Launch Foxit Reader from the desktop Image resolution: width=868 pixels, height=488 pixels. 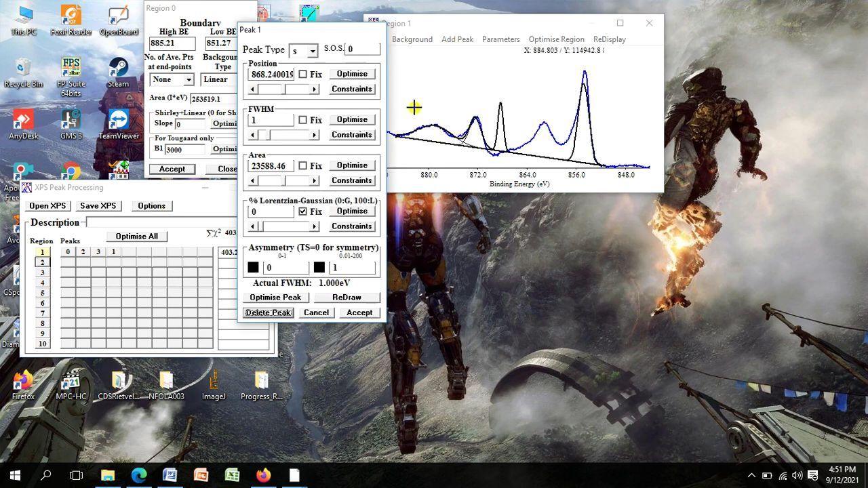pos(71,20)
